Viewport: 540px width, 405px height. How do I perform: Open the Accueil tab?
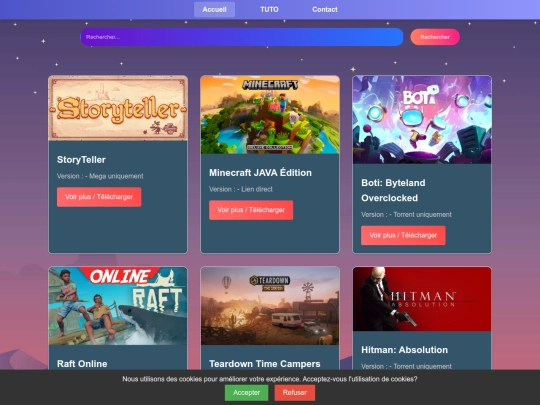tap(214, 10)
